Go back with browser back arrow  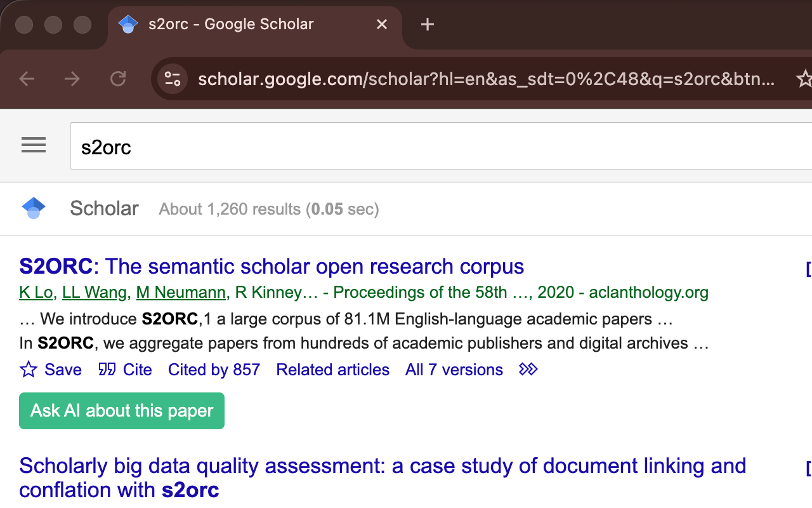[27, 79]
